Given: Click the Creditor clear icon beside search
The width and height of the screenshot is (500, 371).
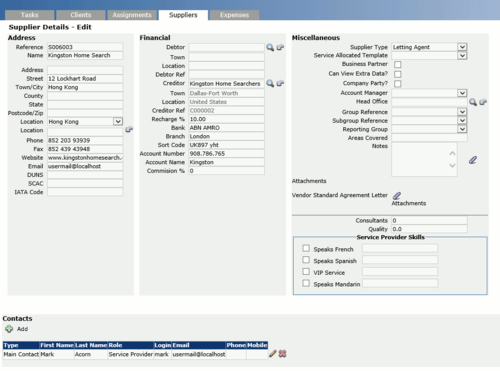Looking at the screenshot, I should 280,83.
